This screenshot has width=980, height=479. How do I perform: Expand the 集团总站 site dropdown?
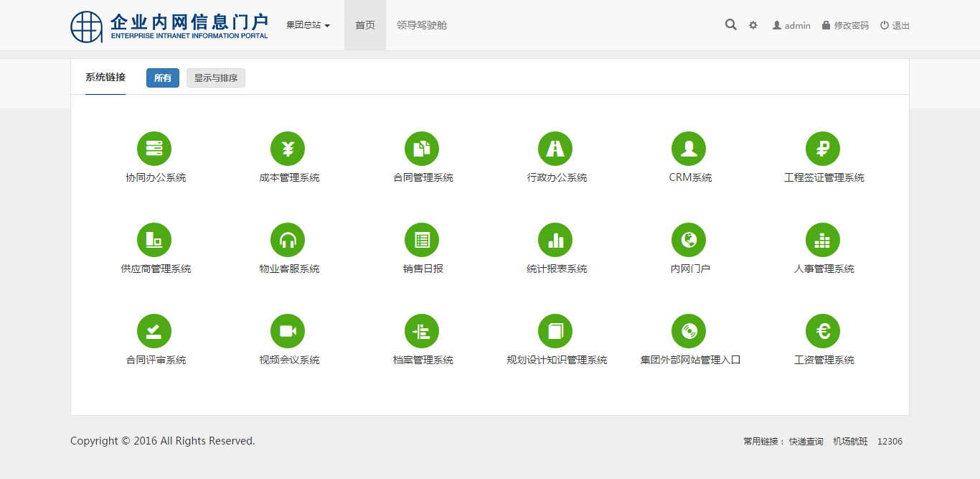(308, 25)
